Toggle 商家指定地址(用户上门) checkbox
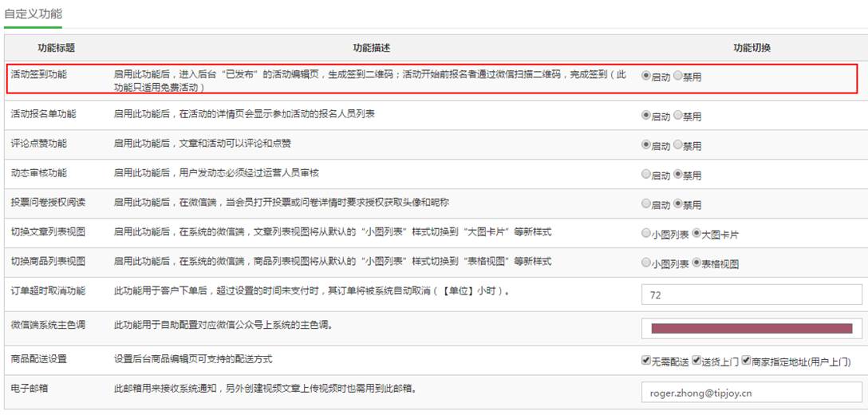The image size is (868, 415). [746, 361]
